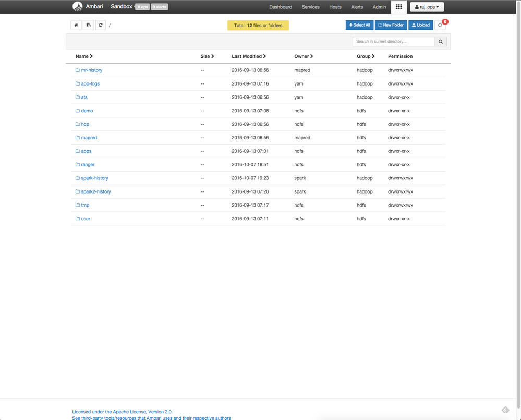
Task: Open the Hosts menu
Action: 335,7
